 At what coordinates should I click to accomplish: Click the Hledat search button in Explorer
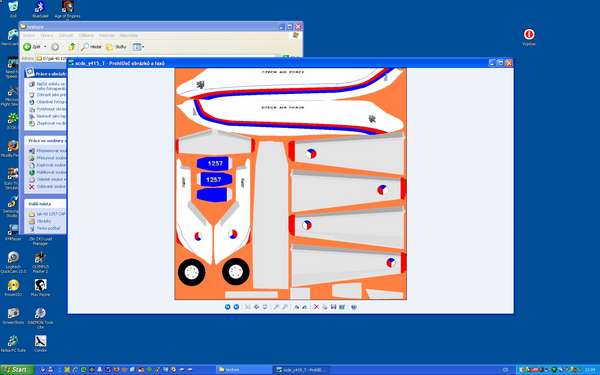tap(91, 47)
